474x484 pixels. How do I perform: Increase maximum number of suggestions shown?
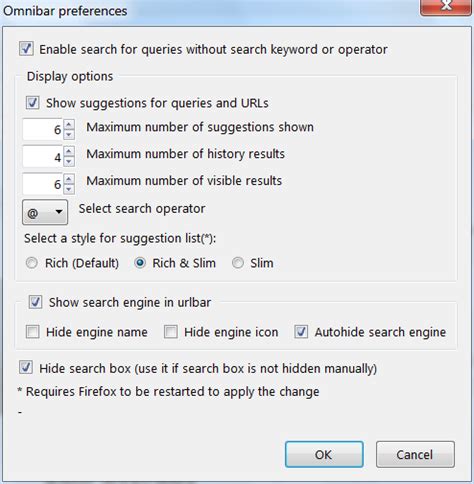point(69,125)
